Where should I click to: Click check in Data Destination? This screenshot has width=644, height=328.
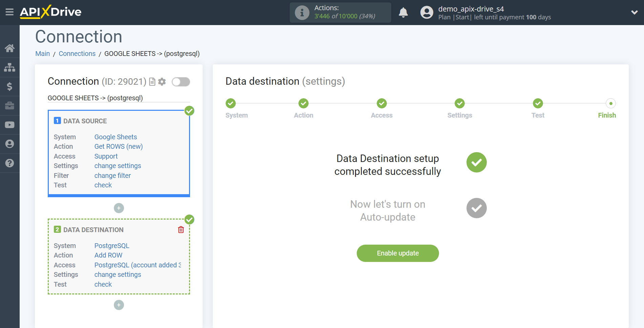coord(103,284)
